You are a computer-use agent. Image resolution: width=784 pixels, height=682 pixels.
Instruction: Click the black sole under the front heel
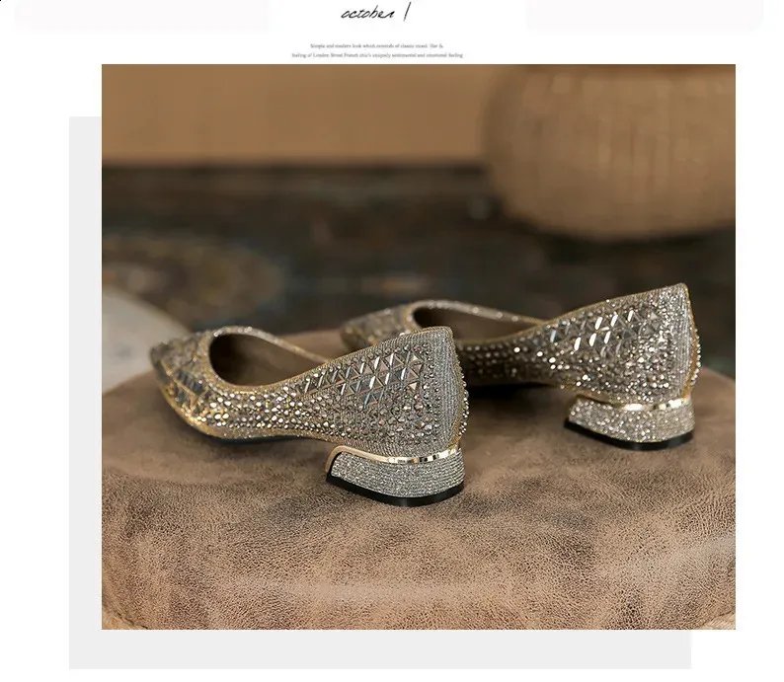pyautogui.click(x=393, y=496)
